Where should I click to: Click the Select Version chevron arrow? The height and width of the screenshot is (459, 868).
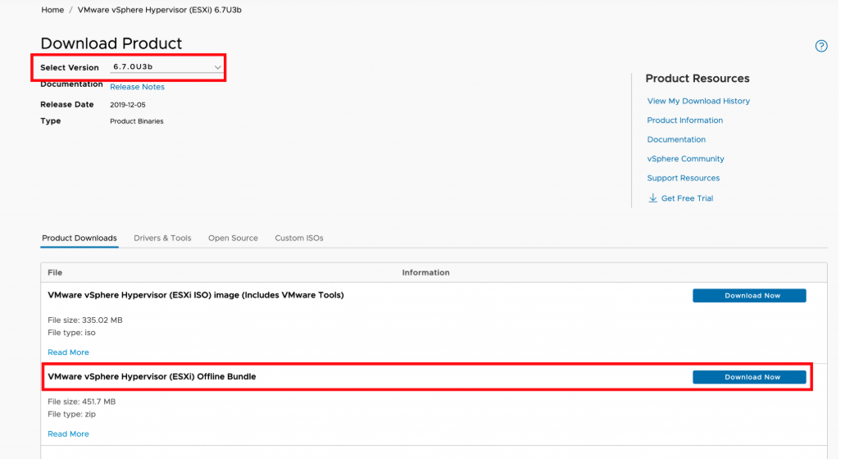[217, 67]
